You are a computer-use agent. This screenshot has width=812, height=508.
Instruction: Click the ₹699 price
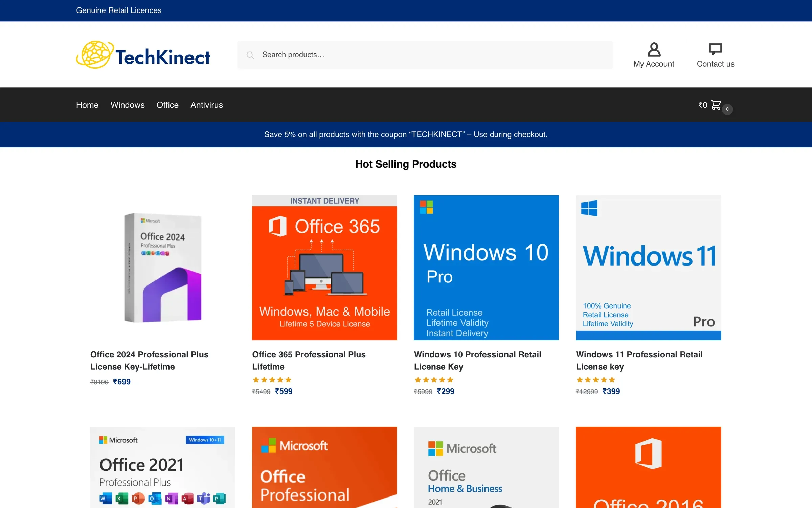coord(122,382)
